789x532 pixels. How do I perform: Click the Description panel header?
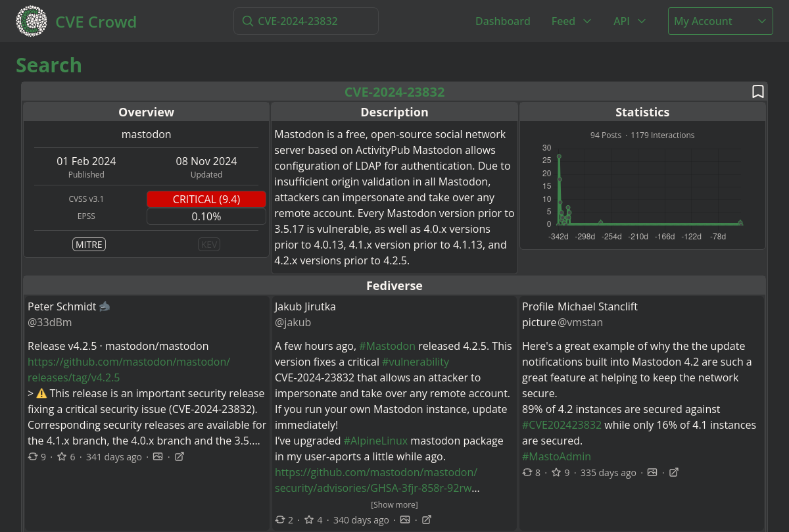(394, 112)
